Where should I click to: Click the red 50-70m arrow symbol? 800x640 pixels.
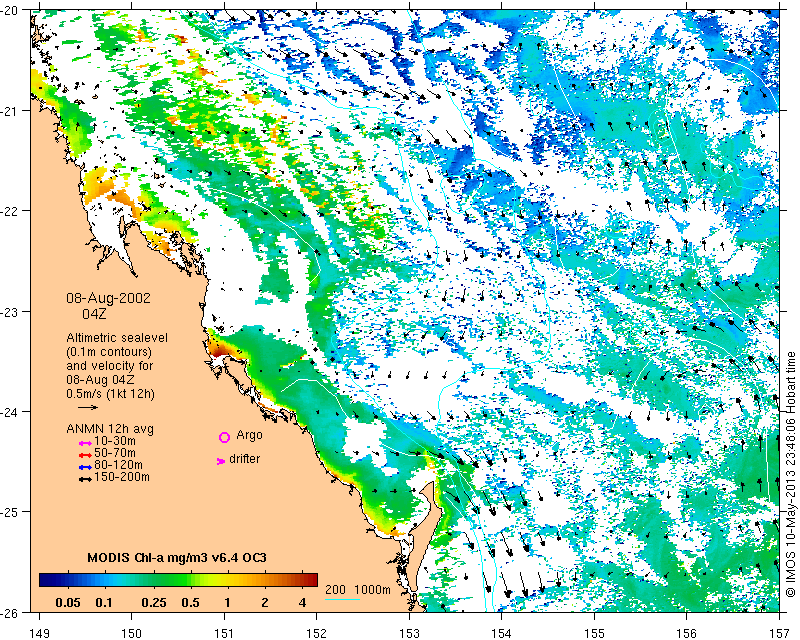tap(85, 455)
